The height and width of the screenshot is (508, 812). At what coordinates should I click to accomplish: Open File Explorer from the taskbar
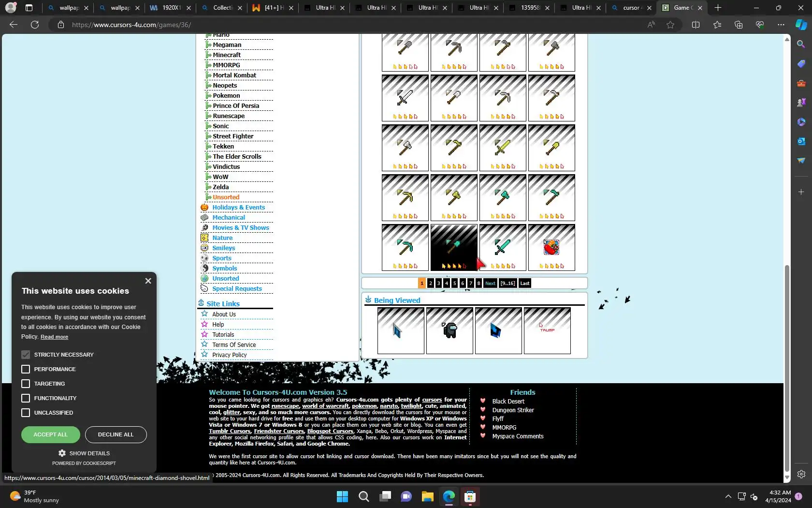pos(427,496)
